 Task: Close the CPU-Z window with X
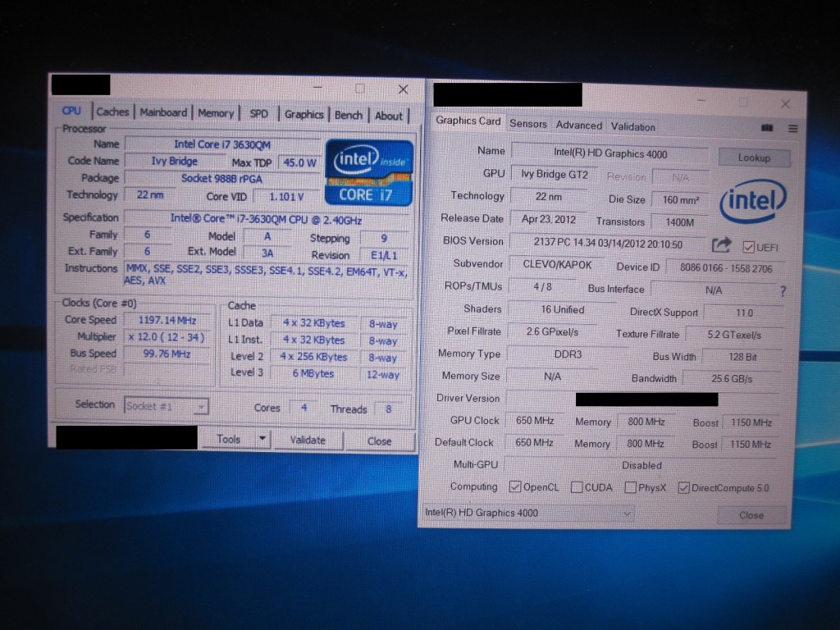coord(404,90)
